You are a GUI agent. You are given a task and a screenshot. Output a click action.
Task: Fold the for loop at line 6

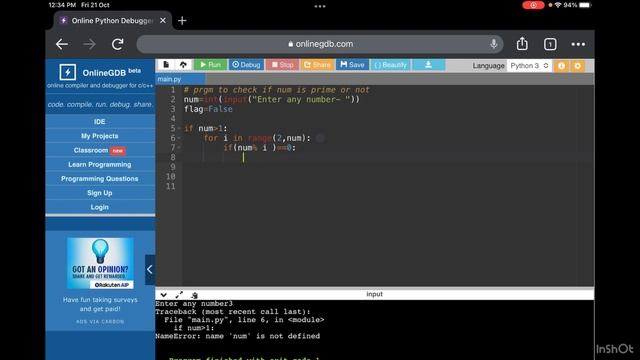point(179,138)
